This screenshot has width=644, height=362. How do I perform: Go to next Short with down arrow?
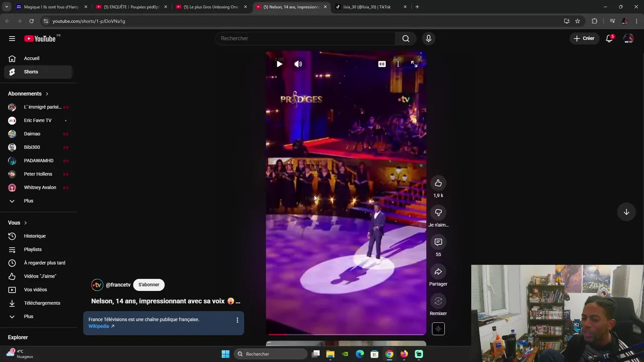tap(626, 212)
